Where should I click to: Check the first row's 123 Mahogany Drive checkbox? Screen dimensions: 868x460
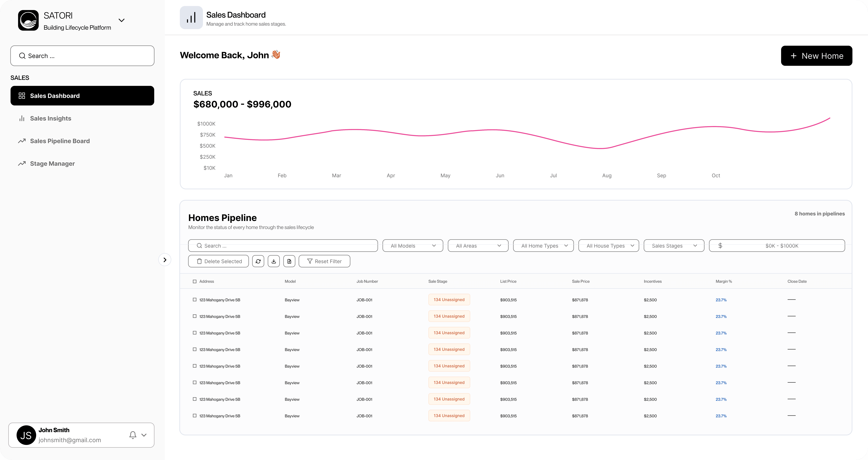coord(194,300)
